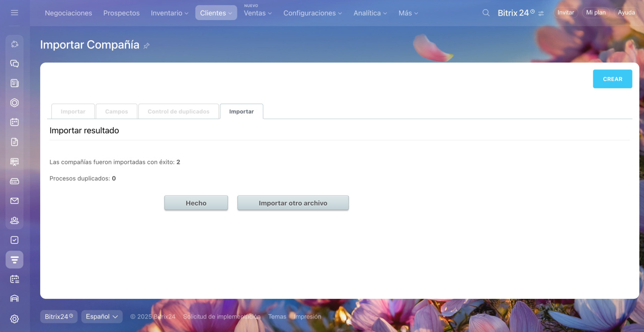
Task: Open the tasks checkmark icon in sidebar
Action: point(15,240)
